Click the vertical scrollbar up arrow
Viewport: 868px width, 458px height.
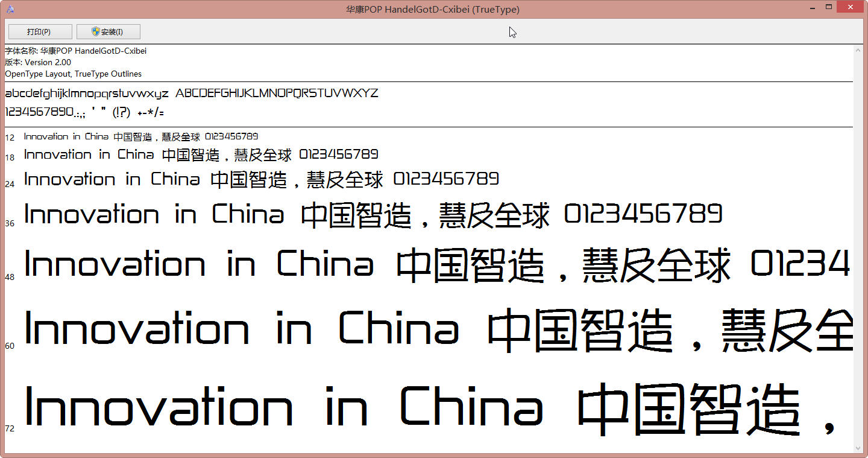[858, 50]
